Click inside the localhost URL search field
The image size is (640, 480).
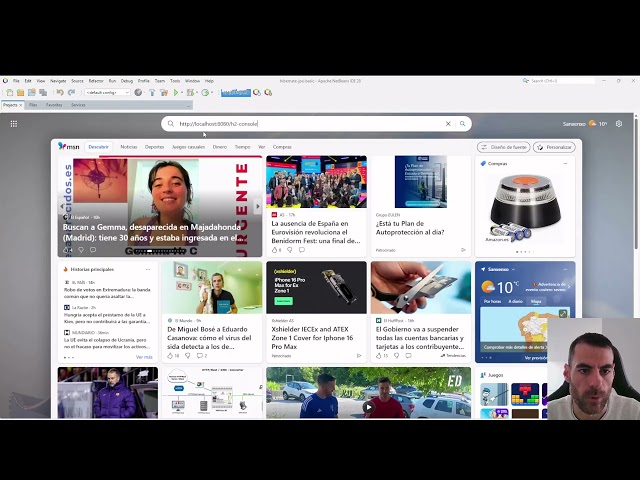pyautogui.click(x=300, y=124)
